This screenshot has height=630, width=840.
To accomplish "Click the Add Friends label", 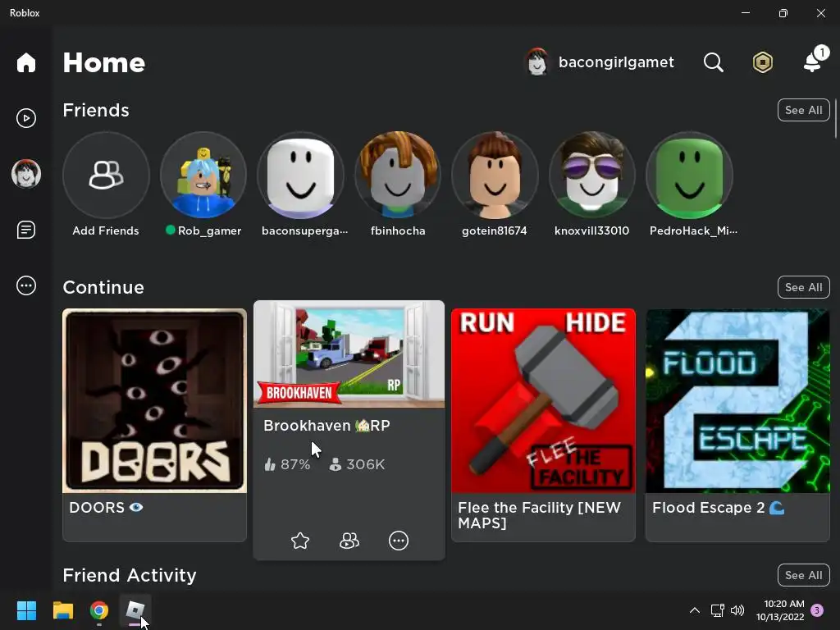I will pyautogui.click(x=106, y=231).
